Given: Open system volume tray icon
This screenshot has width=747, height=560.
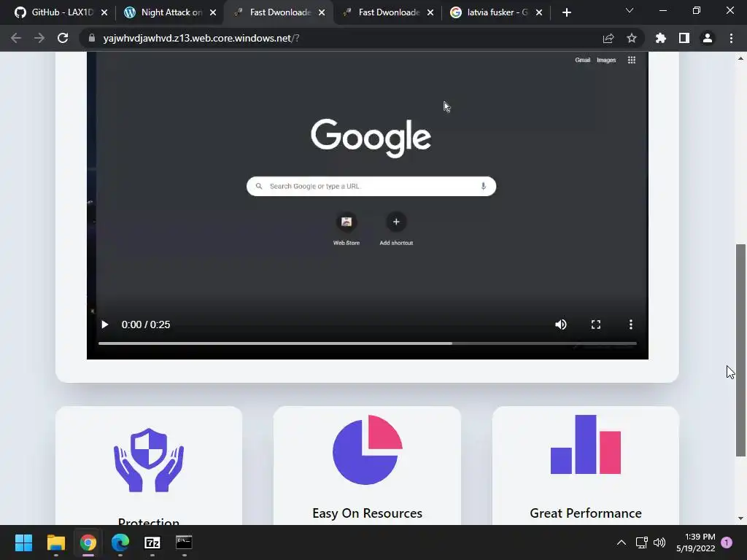Looking at the screenshot, I should [659, 542].
